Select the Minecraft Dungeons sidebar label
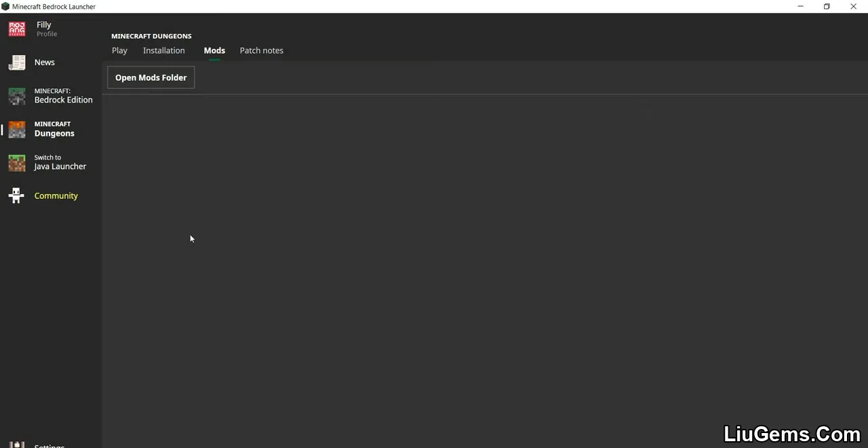868x448 pixels. click(x=54, y=129)
